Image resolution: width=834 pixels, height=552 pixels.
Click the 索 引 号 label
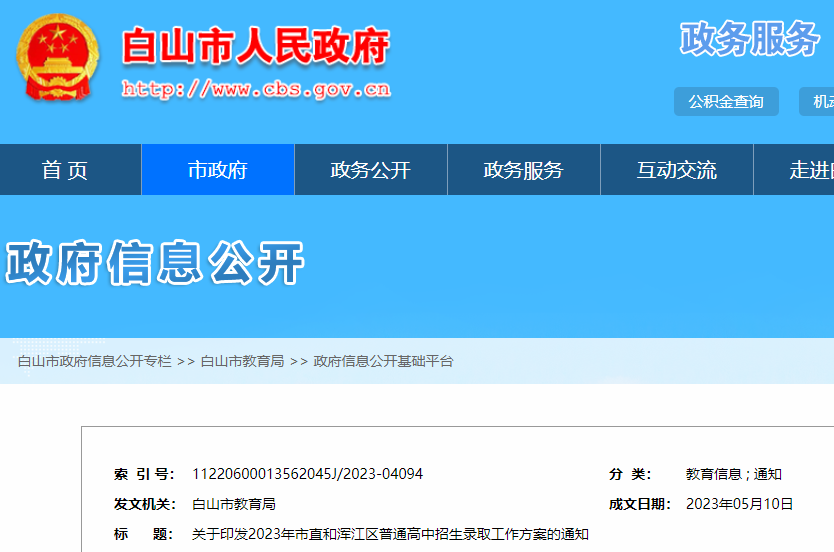tap(144, 474)
